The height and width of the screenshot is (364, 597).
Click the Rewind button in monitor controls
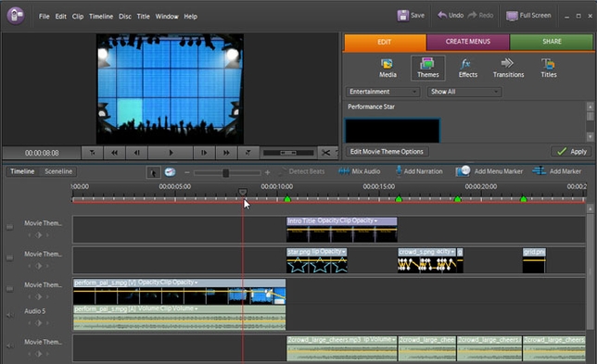tap(114, 153)
